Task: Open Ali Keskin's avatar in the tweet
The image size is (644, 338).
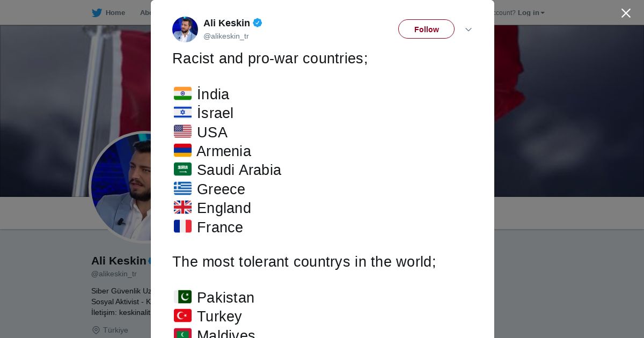Action: point(185,30)
